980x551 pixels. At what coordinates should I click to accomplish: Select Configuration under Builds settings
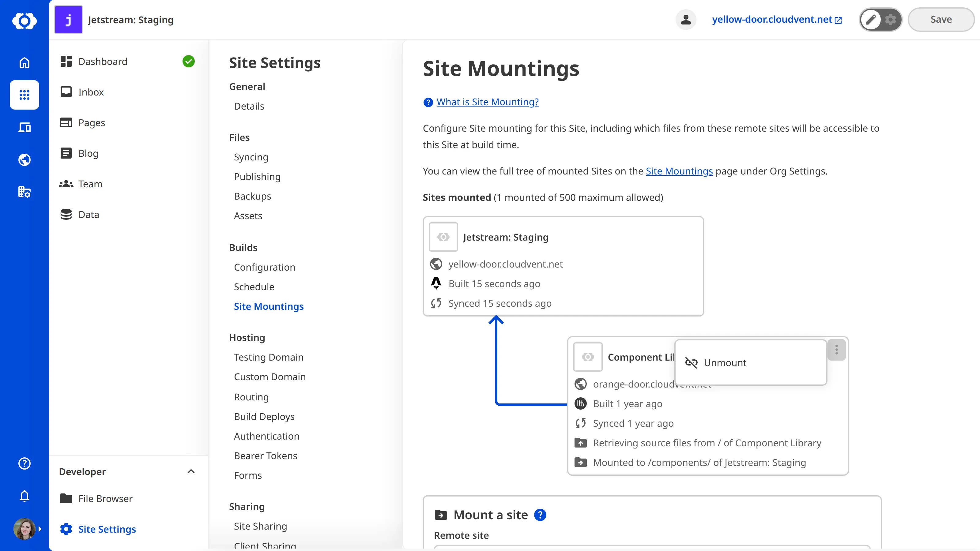click(264, 267)
